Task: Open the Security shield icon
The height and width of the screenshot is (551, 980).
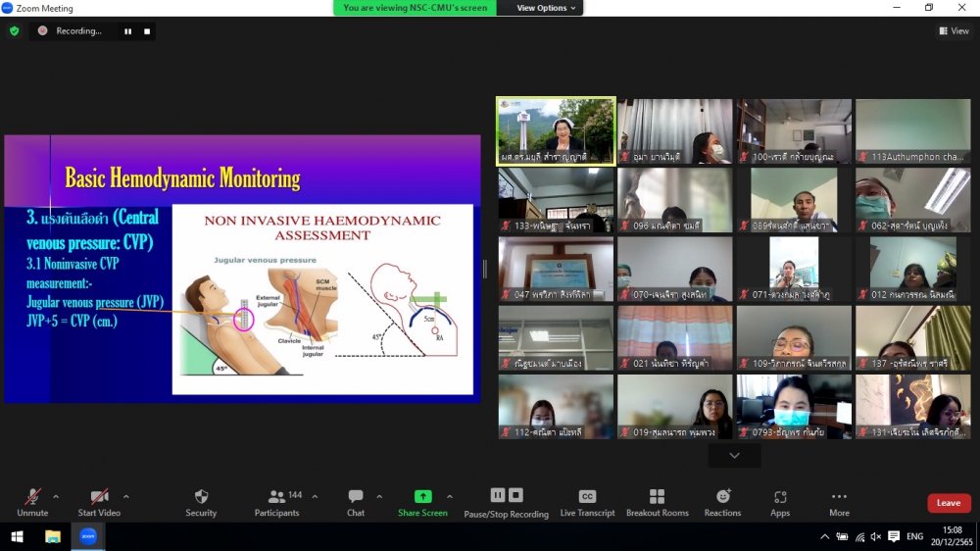Action: pos(201,501)
